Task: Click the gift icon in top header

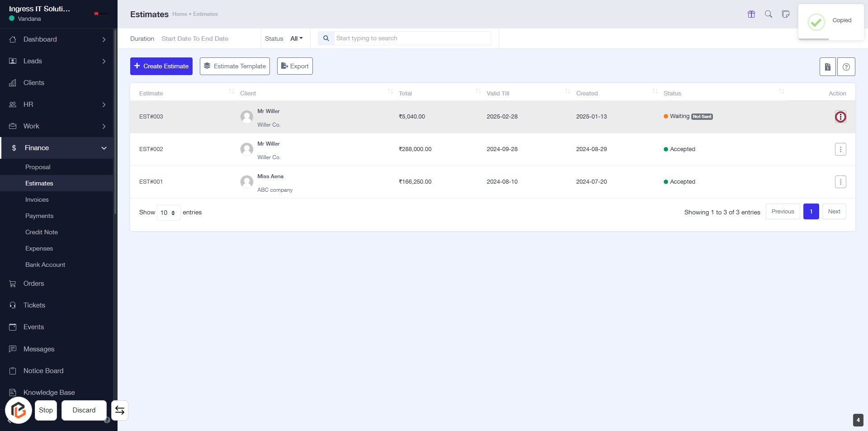Action: coord(751,14)
